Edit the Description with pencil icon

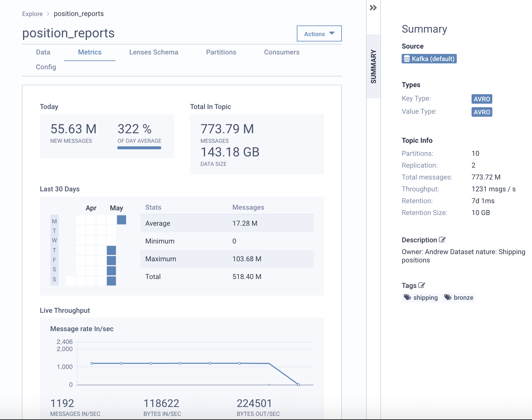coord(442,240)
